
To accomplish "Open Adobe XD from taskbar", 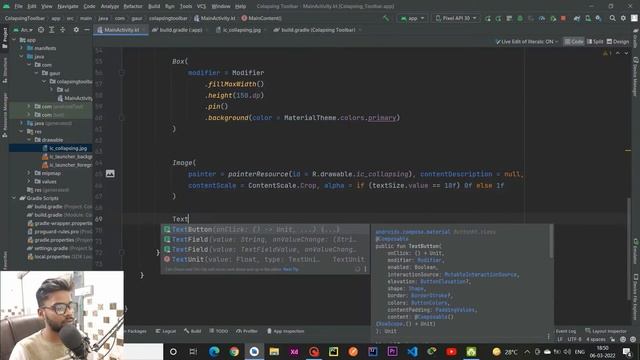I will click(x=294, y=351).
